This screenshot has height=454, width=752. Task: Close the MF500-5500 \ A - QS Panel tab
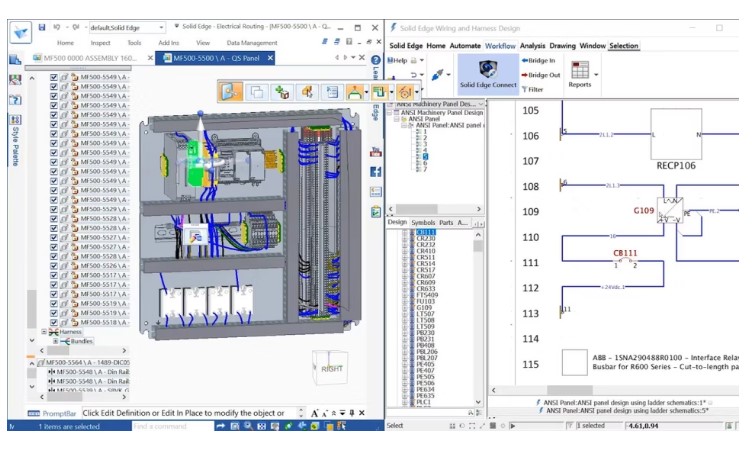coord(270,58)
